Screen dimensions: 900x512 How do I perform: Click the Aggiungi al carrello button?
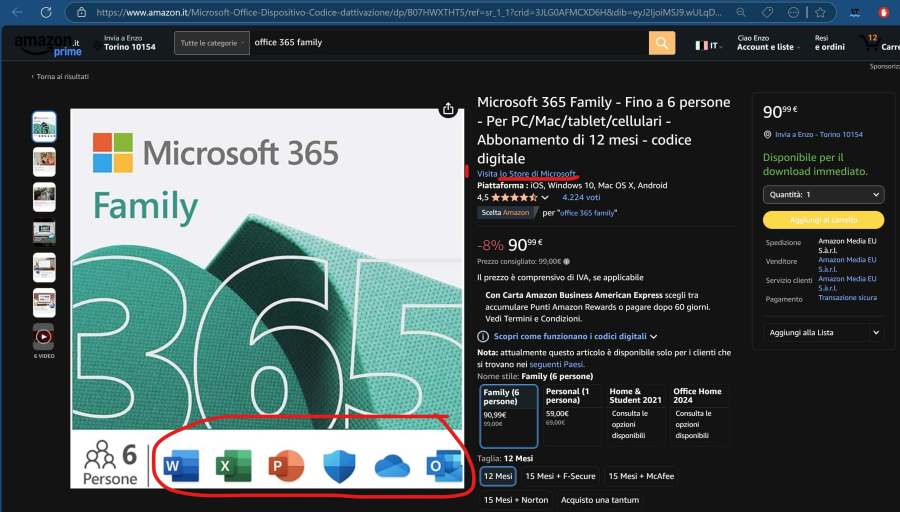[823, 220]
